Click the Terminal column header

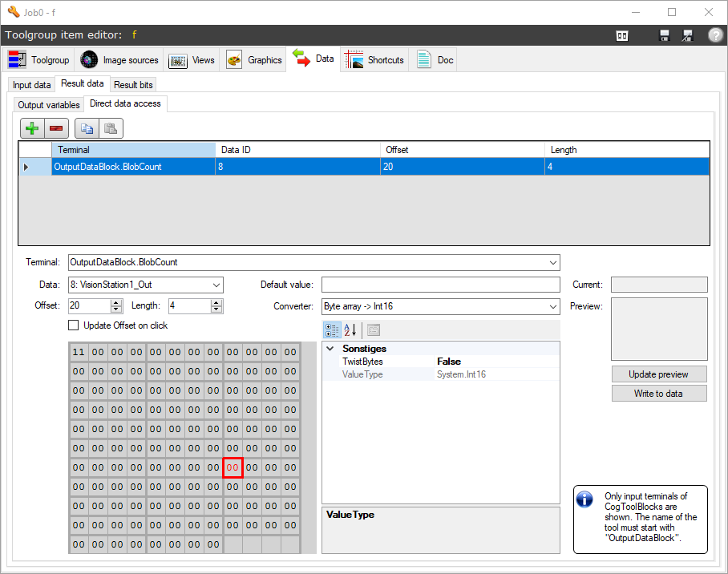133,150
